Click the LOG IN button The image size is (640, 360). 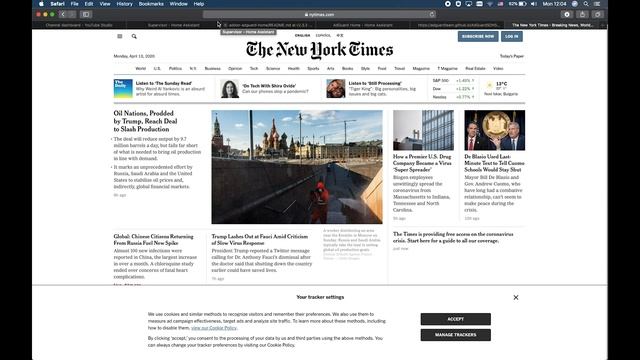click(511, 36)
